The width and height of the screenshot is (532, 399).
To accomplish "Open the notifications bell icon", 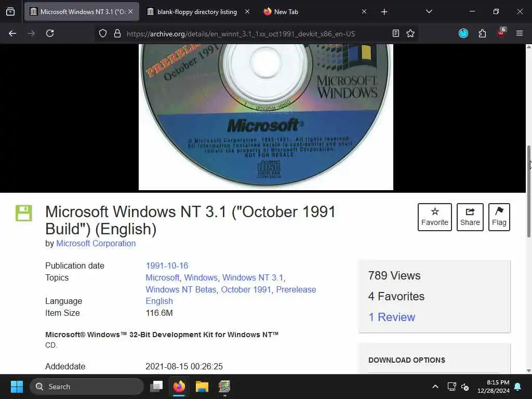I will pyautogui.click(x=518, y=387).
